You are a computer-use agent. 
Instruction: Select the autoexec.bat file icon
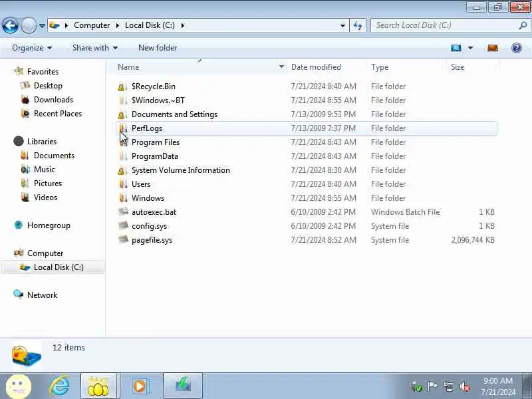123,211
